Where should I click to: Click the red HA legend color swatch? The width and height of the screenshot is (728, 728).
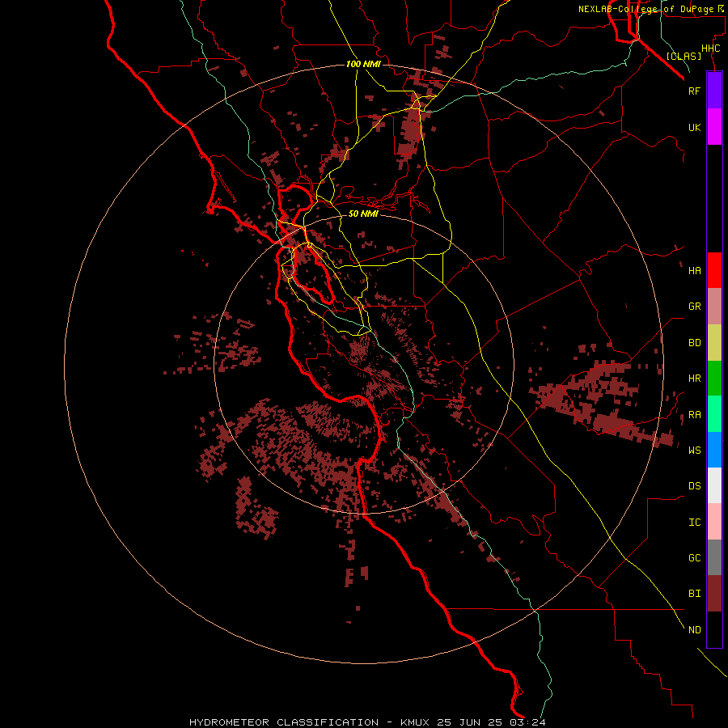[x=714, y=270]
